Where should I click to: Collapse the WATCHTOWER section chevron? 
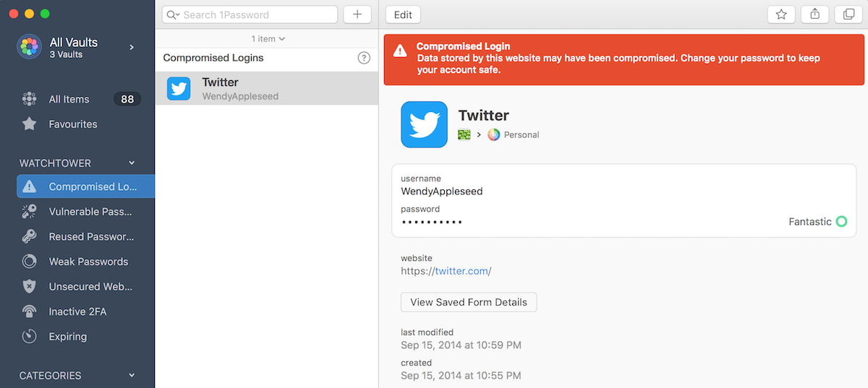(132, 163)
